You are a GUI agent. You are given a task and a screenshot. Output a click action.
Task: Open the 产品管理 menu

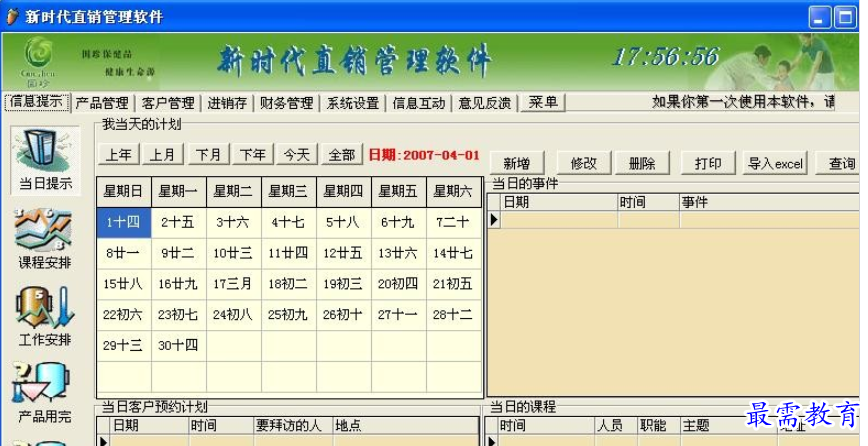click(102, 103)
